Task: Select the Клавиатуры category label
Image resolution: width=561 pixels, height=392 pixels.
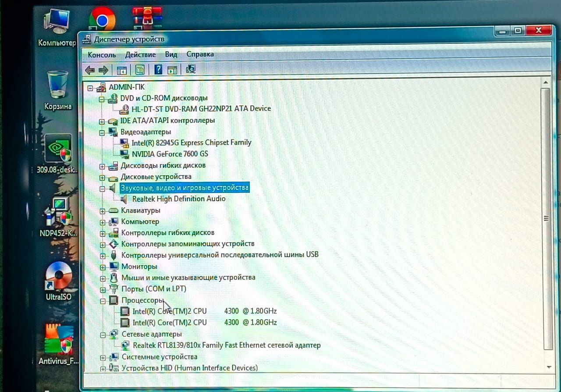Action: (141, 210)
